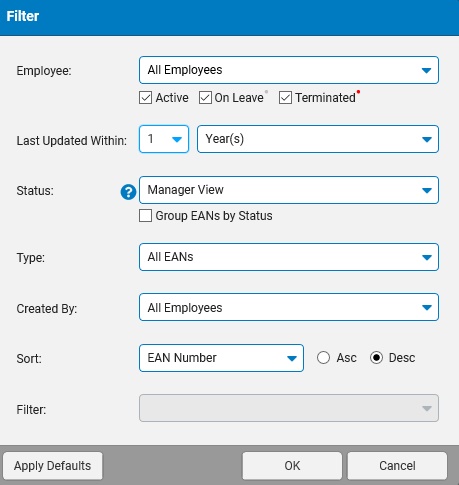Viewport: 459px width, 485px height.
Task: Confirm the filter with OK
Action: [292, 466]
